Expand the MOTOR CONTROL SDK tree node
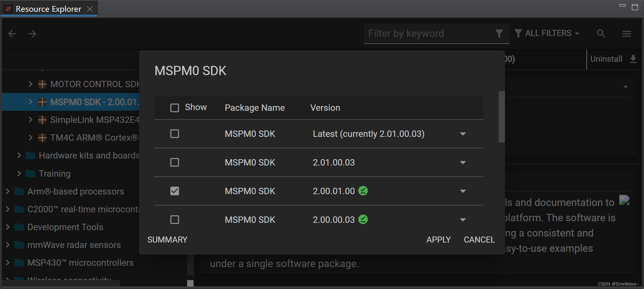This screenshot has width=644, height=289. coord(31,84)
